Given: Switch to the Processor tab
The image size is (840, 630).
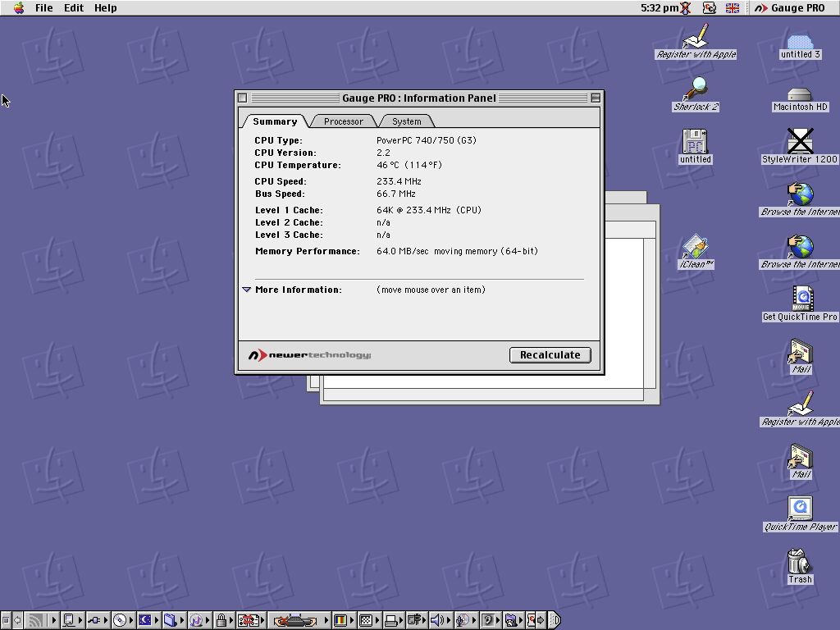Looking at the screenshot, I should (344, 121).
